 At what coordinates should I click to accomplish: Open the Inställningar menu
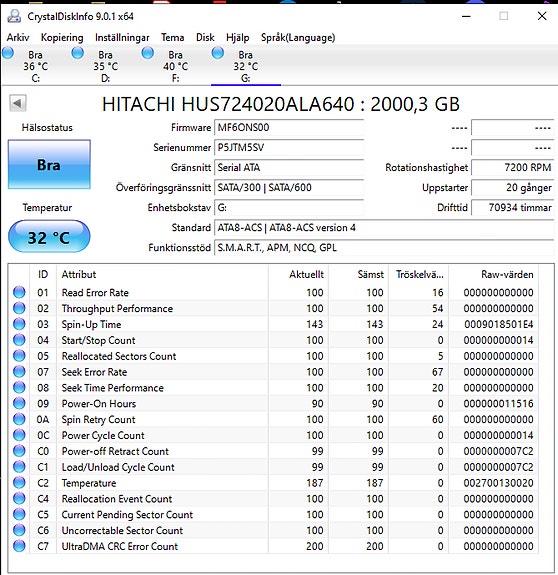click(x=122, y=37)
